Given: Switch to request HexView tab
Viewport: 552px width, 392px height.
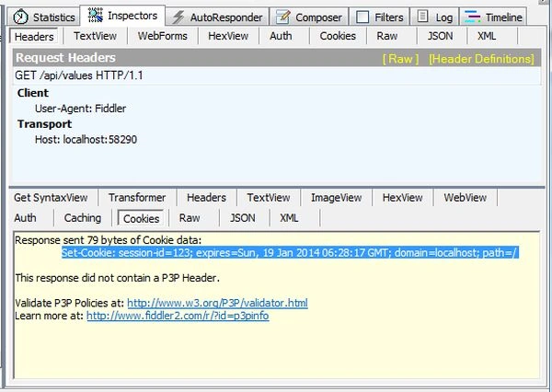Looking at the screenshot, I should [228, 36].
